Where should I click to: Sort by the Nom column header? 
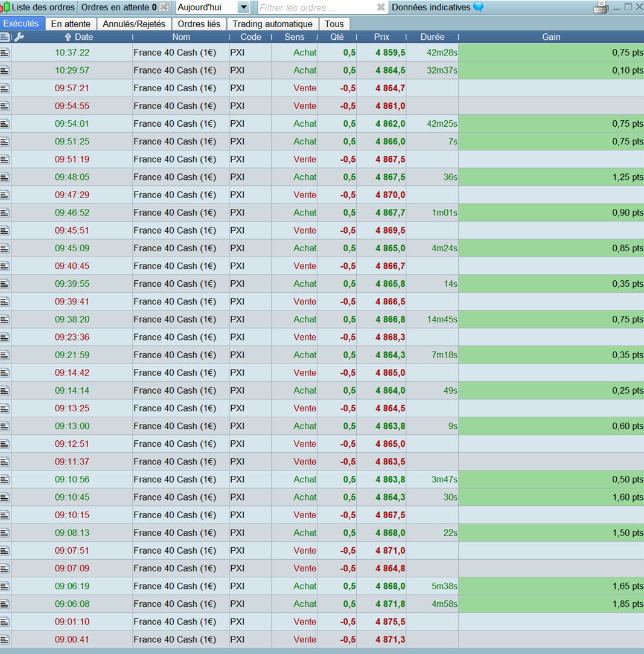181,37
